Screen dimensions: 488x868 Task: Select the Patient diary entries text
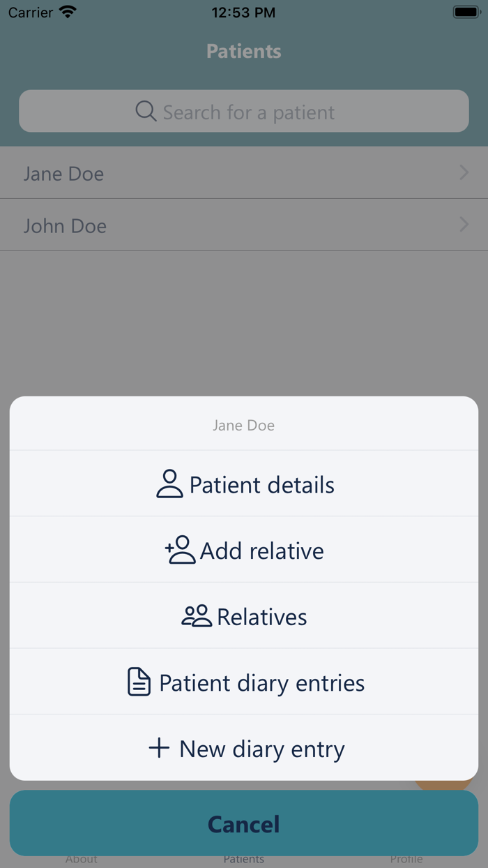coord(262,683)
